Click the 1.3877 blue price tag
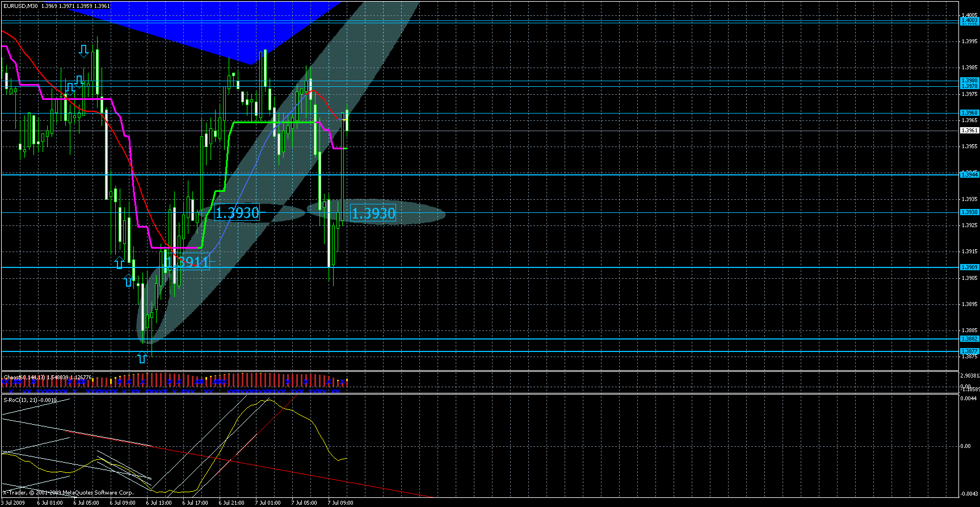This screenshot has height=507, width=980. pyautogui.click(x=969, y=351)
